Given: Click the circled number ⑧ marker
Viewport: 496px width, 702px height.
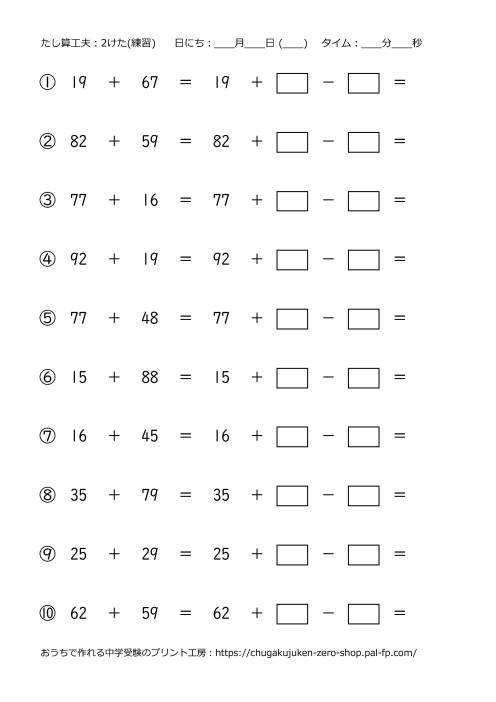Looking at the screenshot, I should (x=47, y=495).
